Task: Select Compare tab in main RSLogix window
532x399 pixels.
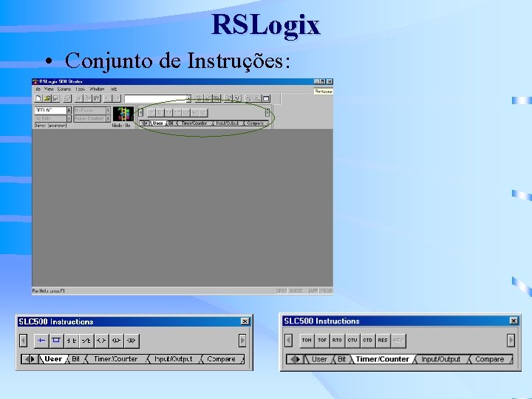Action: click(255, 123)
